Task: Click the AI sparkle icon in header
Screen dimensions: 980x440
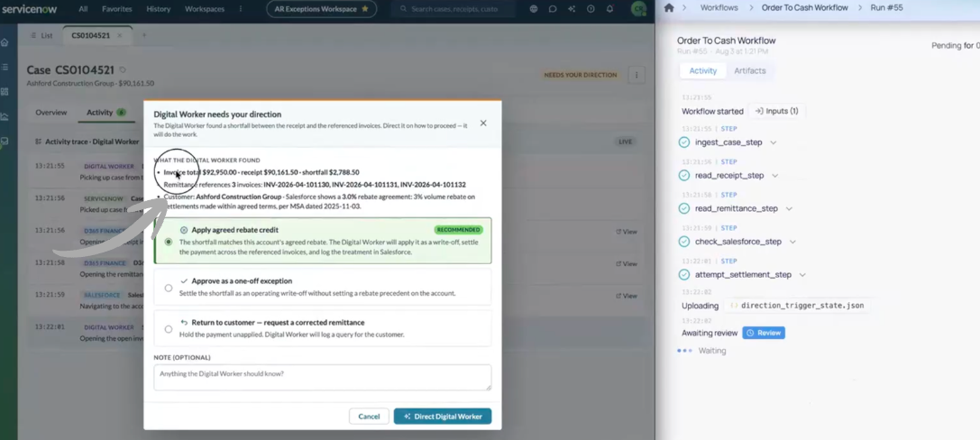Action: tap(572, 9)
